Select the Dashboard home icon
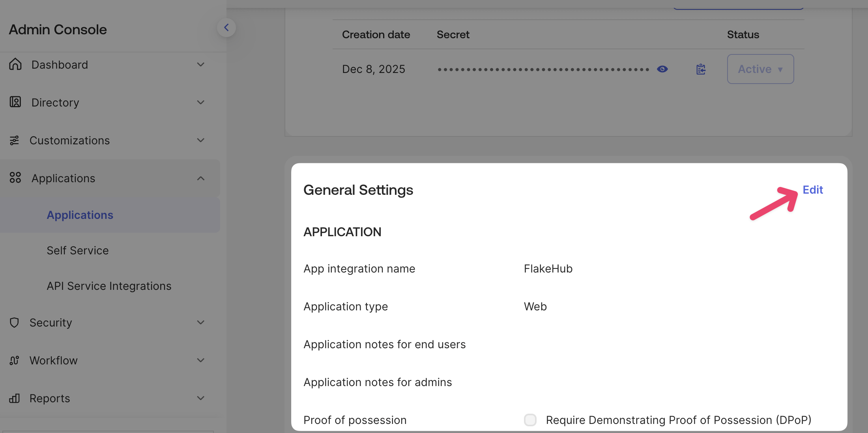Viewport: 868px width, 433px height. 15,64
